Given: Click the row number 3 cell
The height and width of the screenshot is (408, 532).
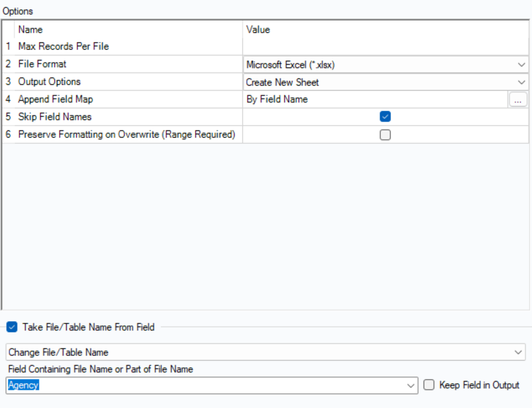Looking at the screenshot, I should (8, 82).
